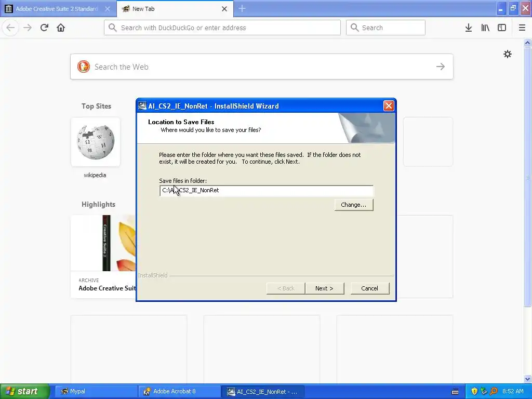Open the Downloads toolbar icon
This screenshot has width=532, height=399.
tap(469, 28)
